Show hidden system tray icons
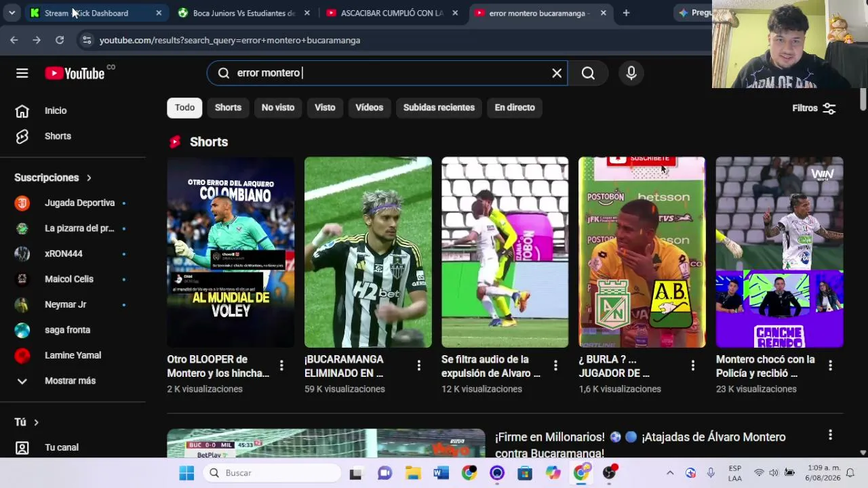This screenshot has width=868, height=488. point(670,473)
